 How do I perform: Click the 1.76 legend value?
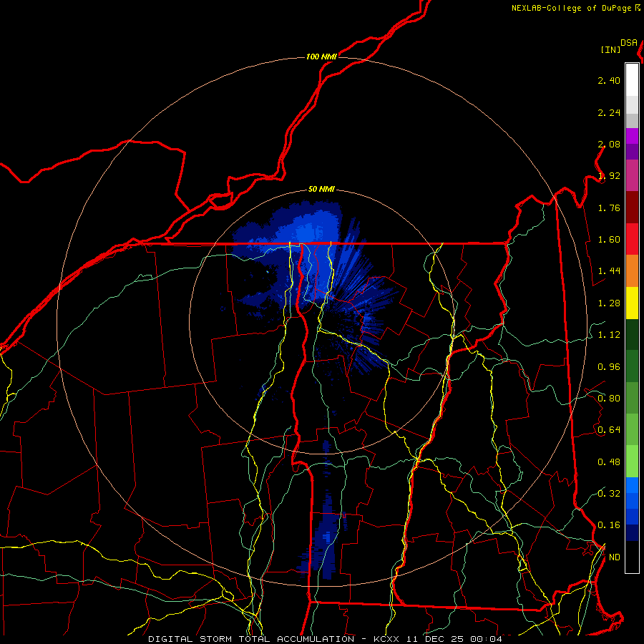pyautogui.click(x=609, y=208)
